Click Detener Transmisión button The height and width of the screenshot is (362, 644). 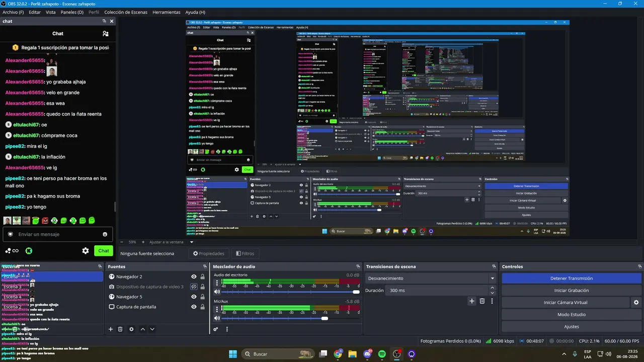572,279
